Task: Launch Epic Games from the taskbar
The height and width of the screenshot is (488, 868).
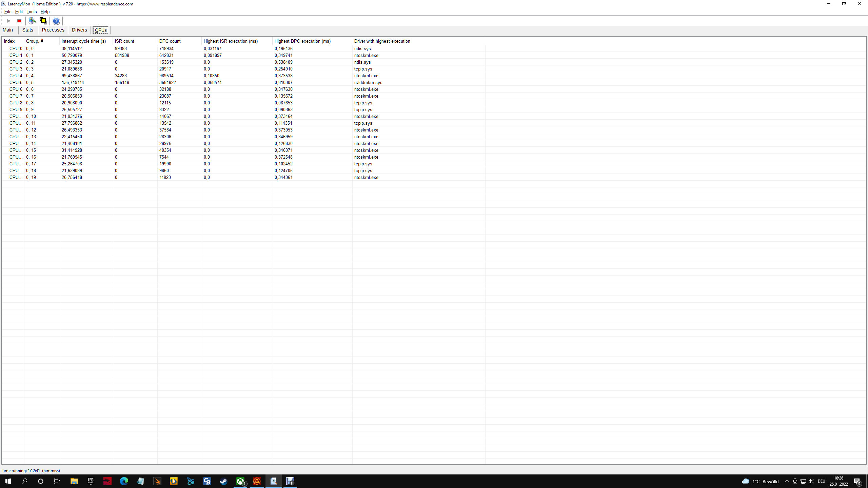Action: [91, 481]
